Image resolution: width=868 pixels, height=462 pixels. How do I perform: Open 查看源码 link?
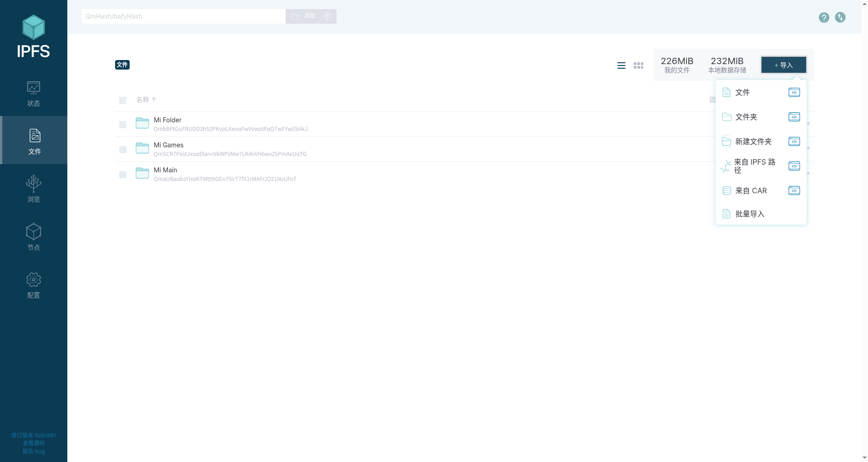[x=34, y=443]
